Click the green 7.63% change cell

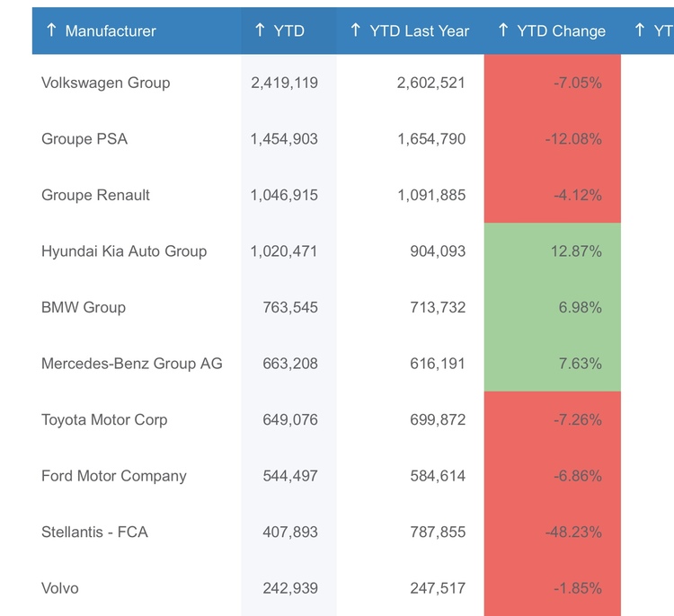coord(553,364)
